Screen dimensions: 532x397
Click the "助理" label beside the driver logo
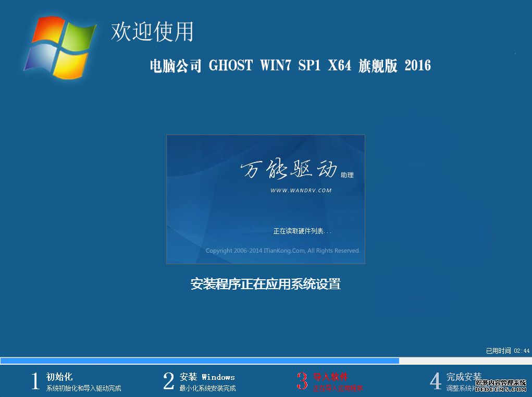(x=347, y=175)
